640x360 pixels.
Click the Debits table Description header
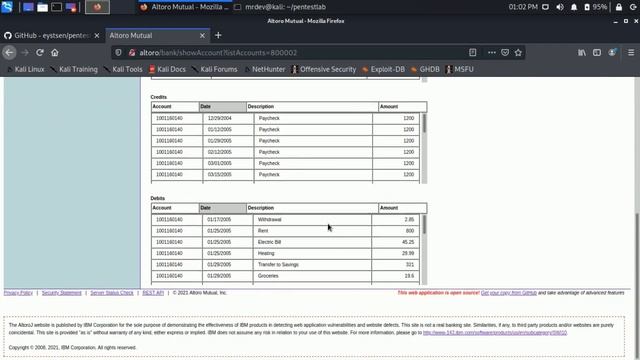(x=312, y=208)
